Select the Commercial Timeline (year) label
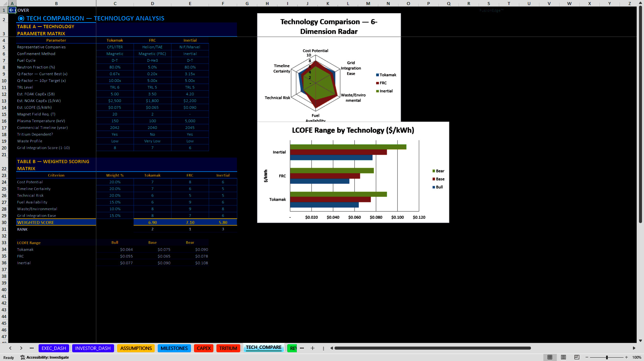 [56, 127]
